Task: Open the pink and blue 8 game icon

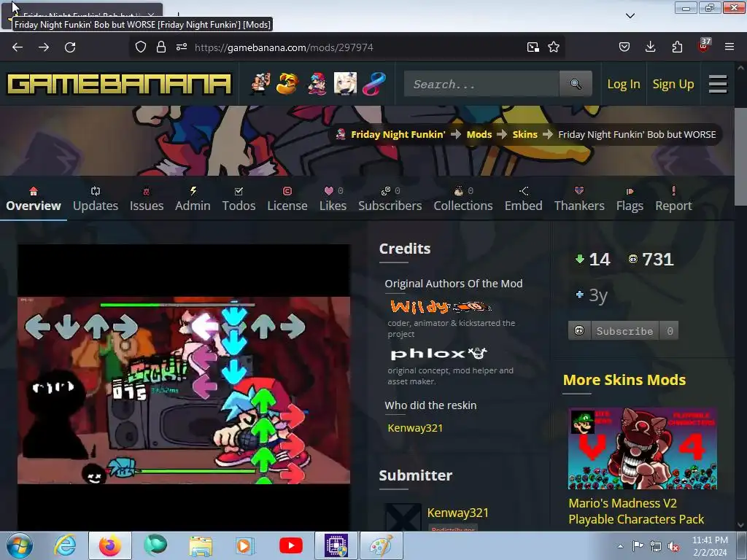Action: click(374, 84)
